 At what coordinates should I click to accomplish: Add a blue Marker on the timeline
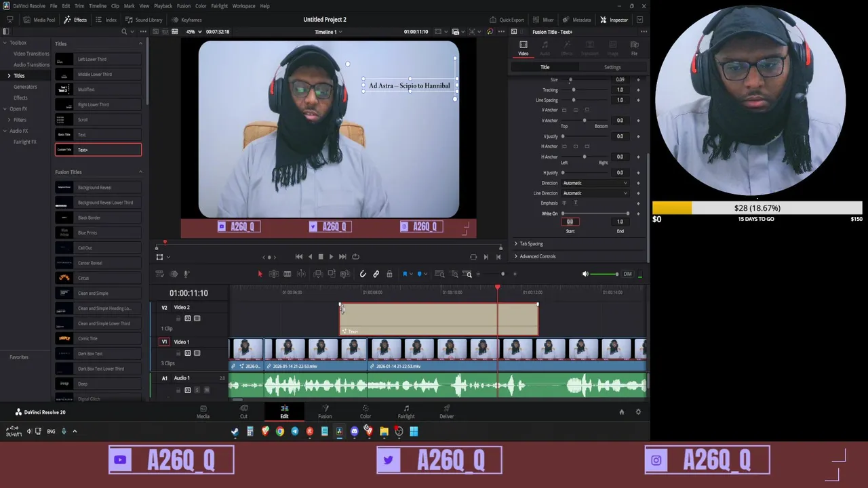click(420, 274)
